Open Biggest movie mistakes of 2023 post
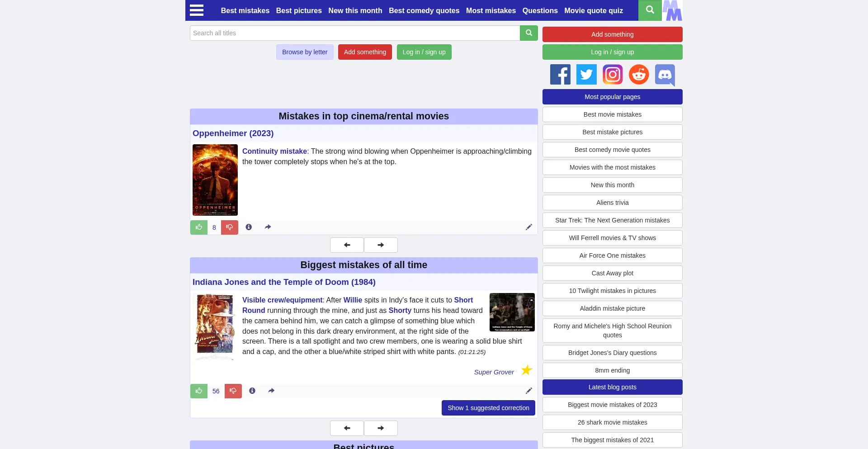The height and width of the screenshot is (449, 868). coord(613,405)
